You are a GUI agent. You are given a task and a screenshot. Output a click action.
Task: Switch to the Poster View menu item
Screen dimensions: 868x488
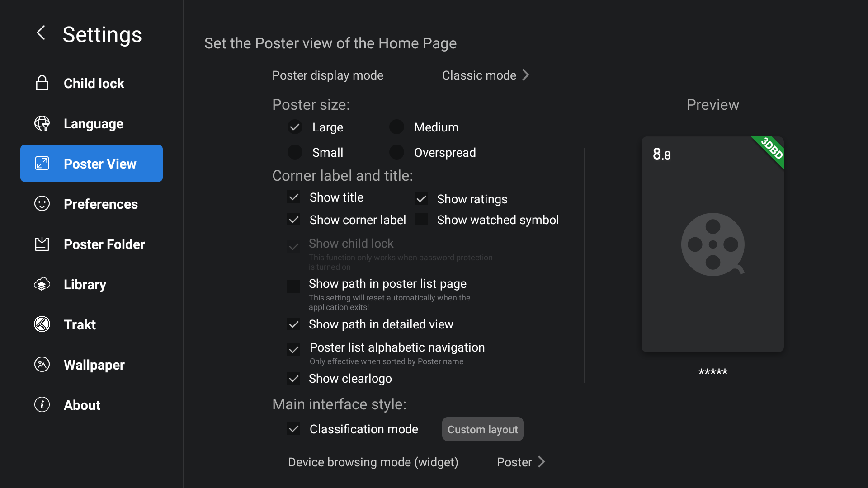click(x=91, y=164)
